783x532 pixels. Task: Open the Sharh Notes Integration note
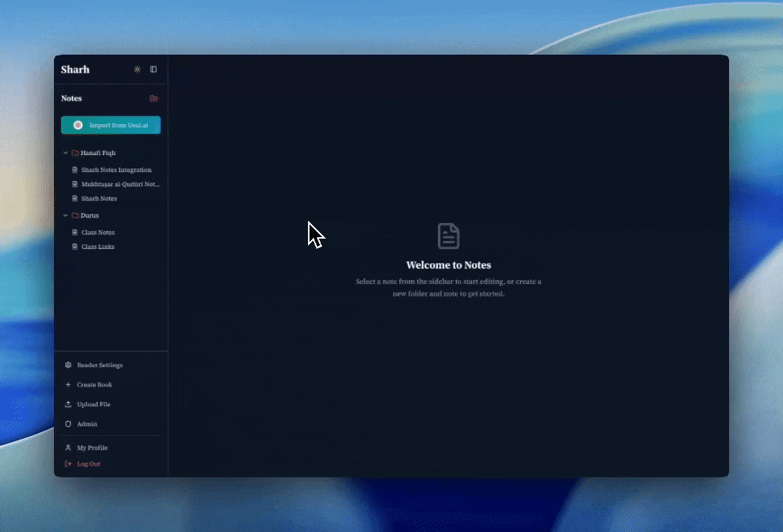tap(116, 170)
